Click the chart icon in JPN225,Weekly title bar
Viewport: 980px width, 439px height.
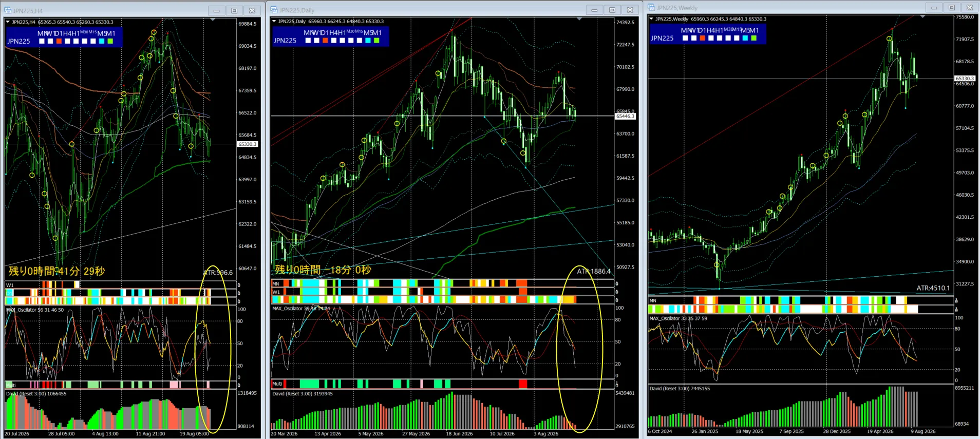[x=651, y=7]
